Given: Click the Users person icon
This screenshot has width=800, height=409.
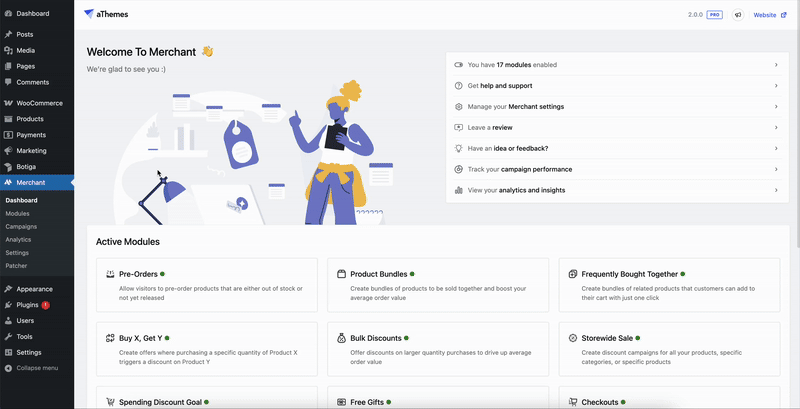Looking at the screenshot, I should click(8, 321).
